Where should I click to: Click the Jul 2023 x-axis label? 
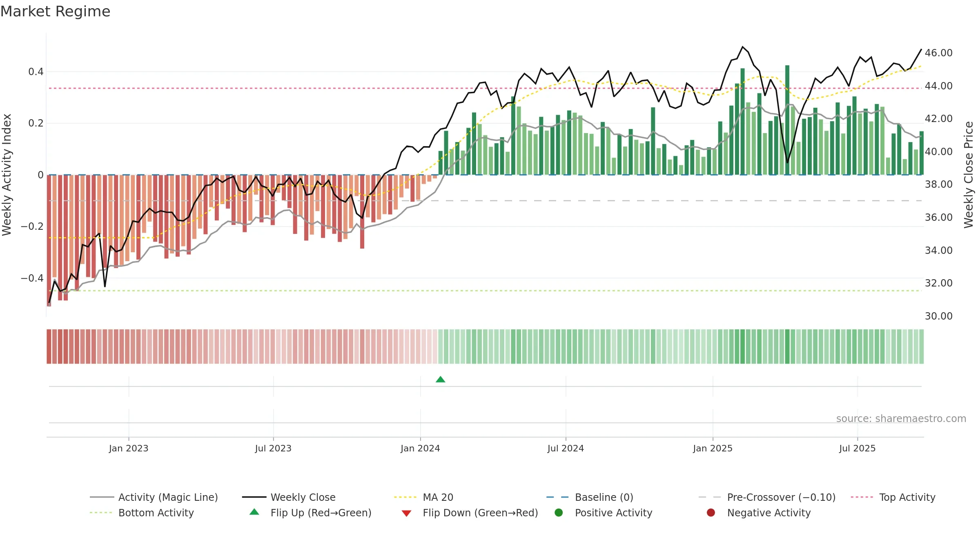coord(273,448)
